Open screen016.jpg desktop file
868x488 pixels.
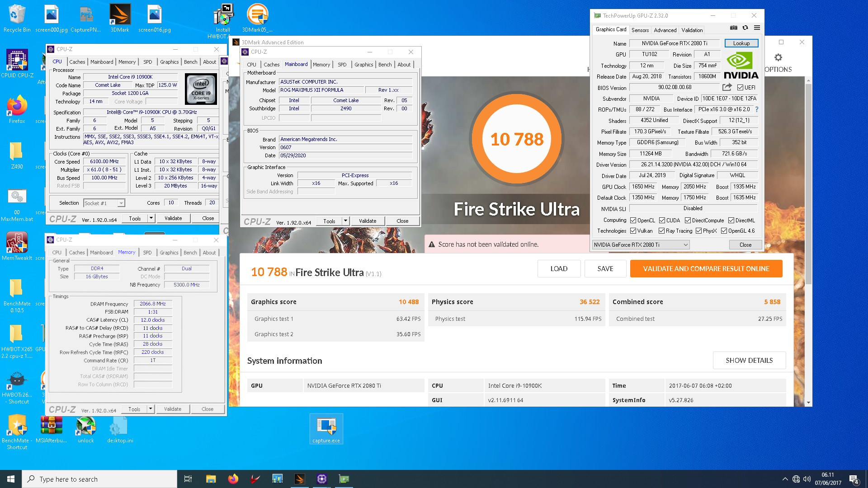(154, 19)
